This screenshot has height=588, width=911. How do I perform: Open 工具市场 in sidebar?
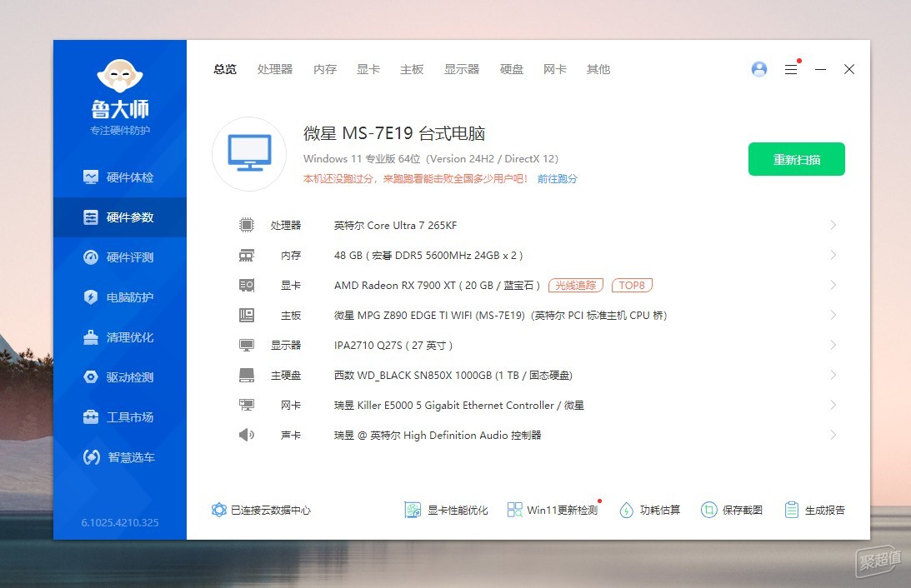pyautogui.click(x=120, y=417)
